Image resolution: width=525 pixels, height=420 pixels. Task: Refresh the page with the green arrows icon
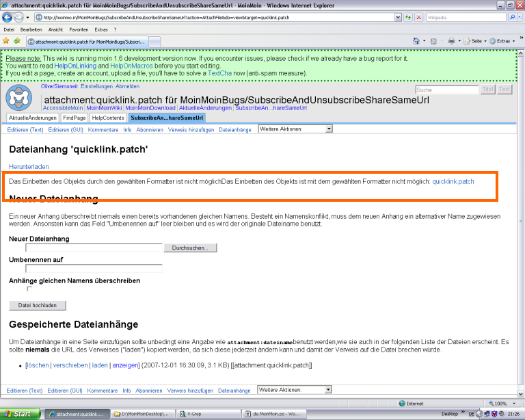pos(408,17)
